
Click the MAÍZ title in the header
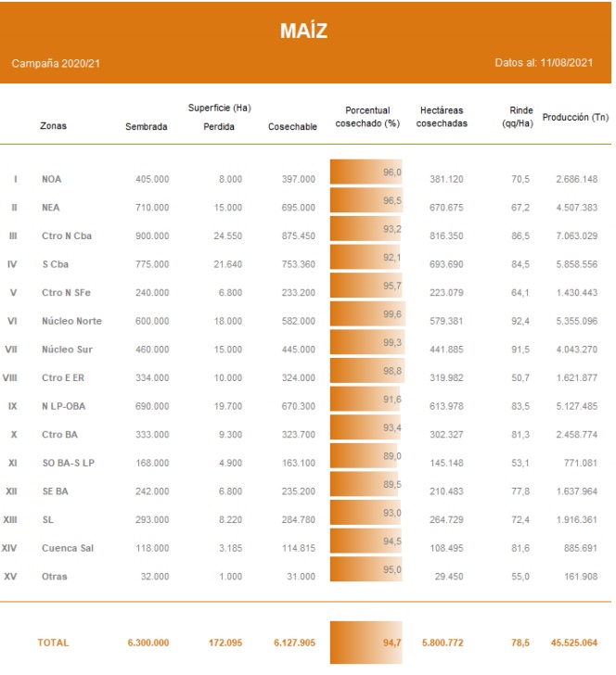(303, 32)
